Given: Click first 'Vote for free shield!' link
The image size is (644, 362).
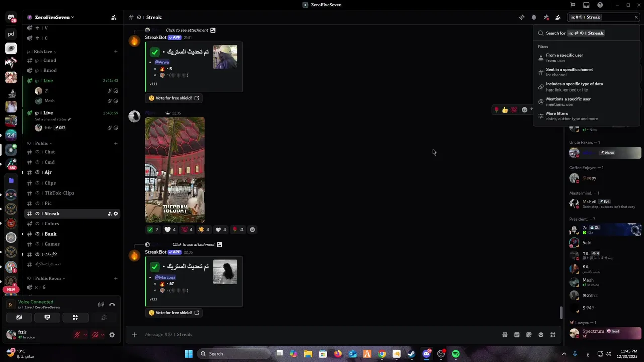Looking at the screenshot, I should pos(174,98).
